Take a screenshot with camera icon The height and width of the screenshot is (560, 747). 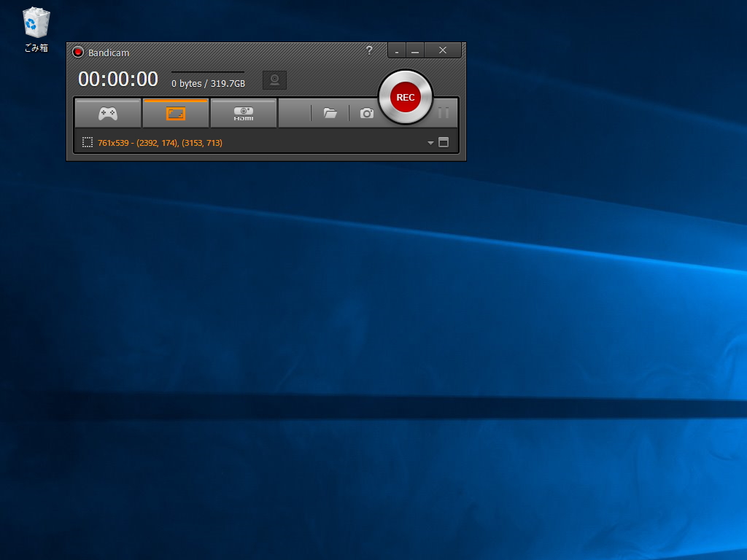[x=367, y=113]
